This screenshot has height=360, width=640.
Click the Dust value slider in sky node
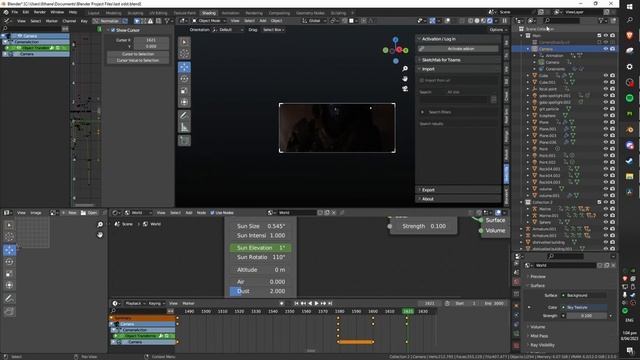pyautogui.click(x=260, y=291)
